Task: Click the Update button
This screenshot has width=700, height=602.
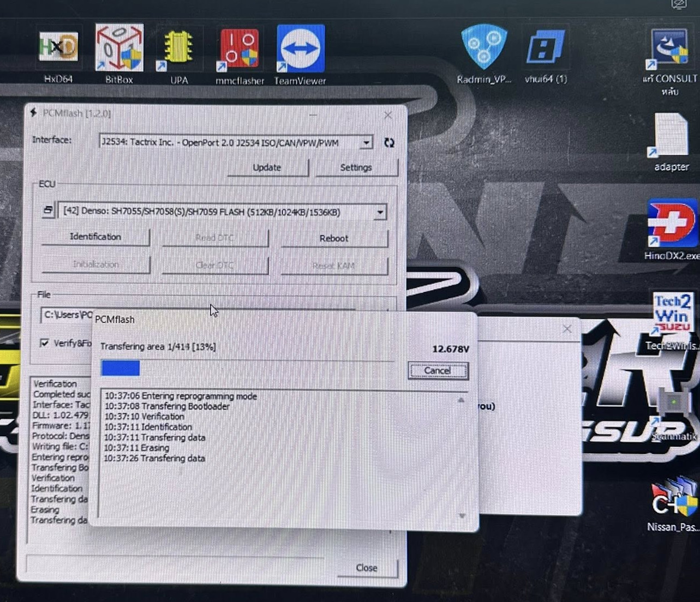Action: [x=267, y=167]
